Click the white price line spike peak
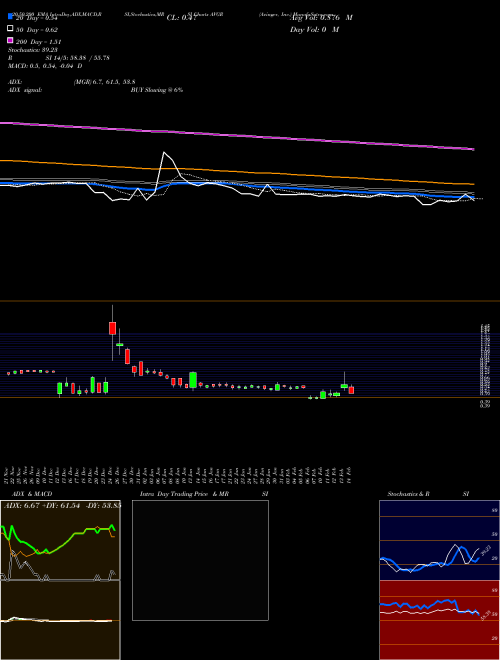The image size is (500, 660). [164, 152]
